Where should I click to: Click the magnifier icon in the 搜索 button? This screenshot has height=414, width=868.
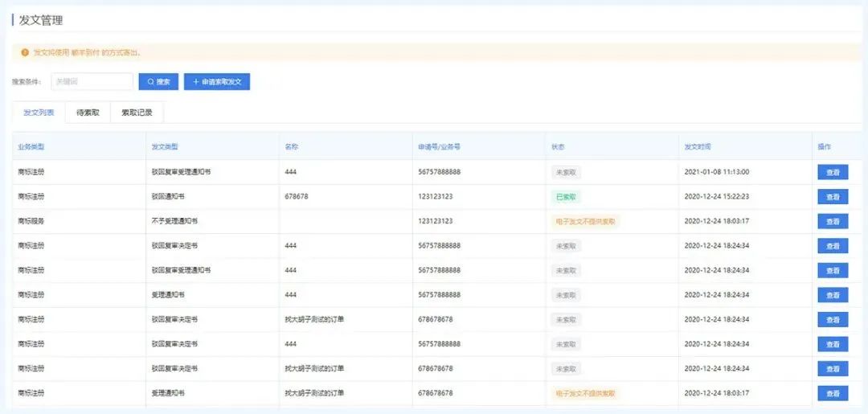point(149,82)
